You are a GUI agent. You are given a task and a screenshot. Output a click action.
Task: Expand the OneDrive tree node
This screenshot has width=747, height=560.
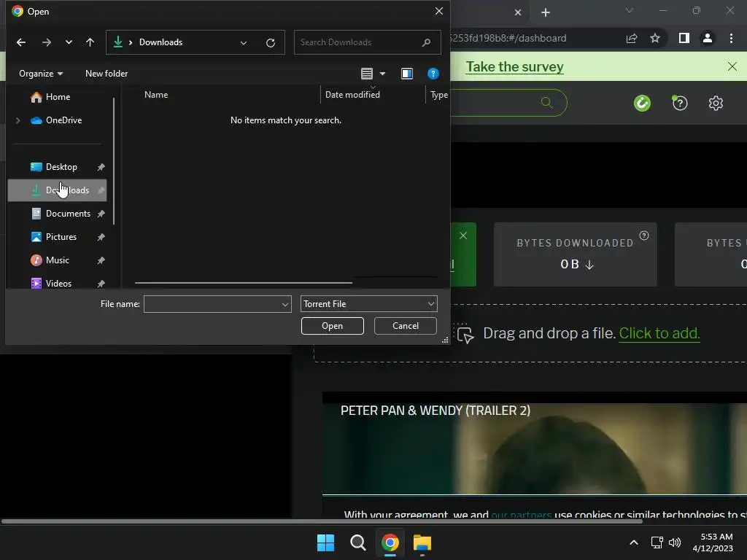coord(18,120)
